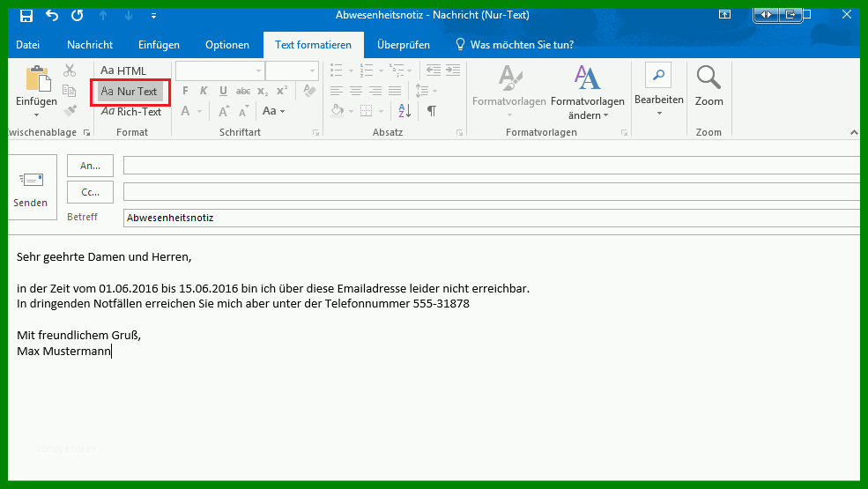
Task: Collapse the ribbon with the chevron
Action: tap(854, 132)
